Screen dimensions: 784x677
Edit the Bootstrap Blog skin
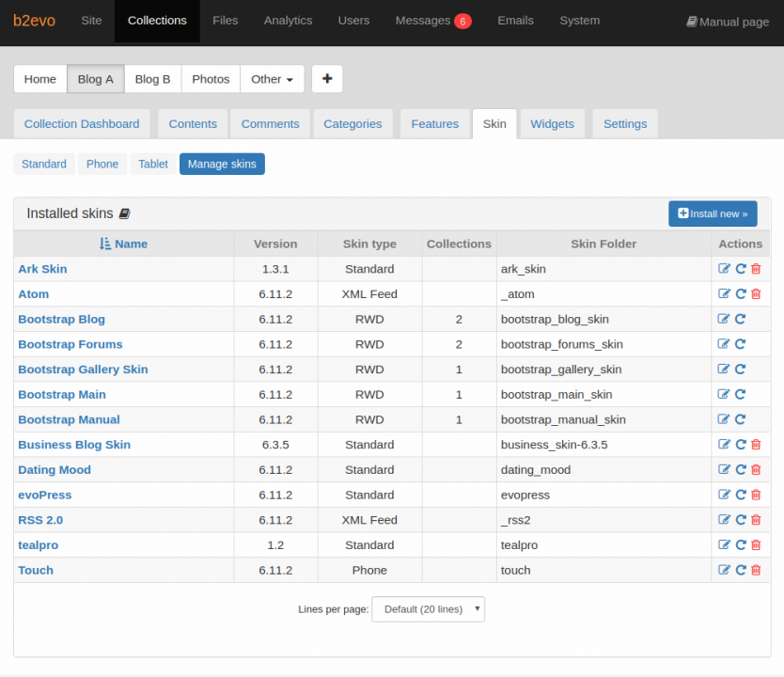coord(724,319)
